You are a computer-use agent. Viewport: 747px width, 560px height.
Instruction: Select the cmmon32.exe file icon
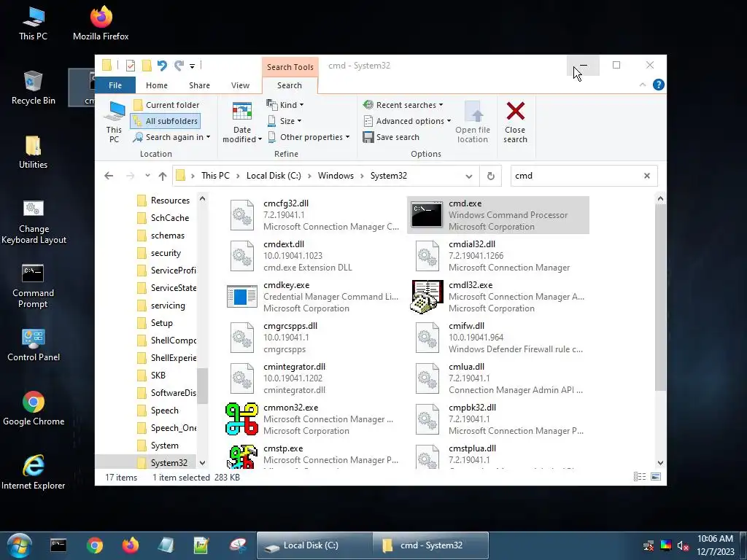242,419
